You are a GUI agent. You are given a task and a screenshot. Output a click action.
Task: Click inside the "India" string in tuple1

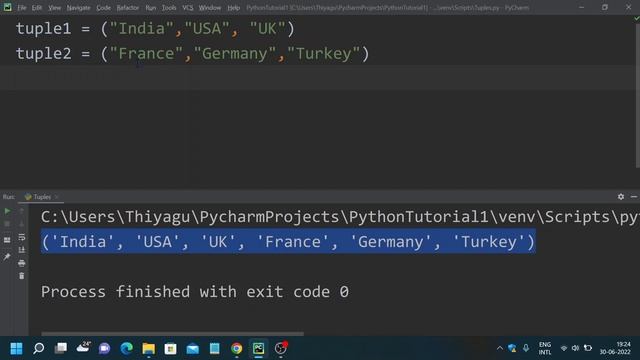142,29
